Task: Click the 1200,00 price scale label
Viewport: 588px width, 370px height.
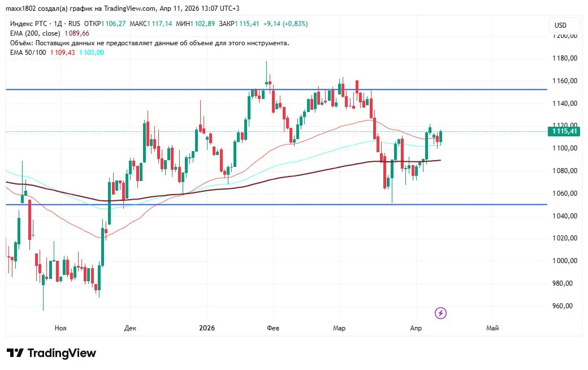Action: click(x=564, y=36)
